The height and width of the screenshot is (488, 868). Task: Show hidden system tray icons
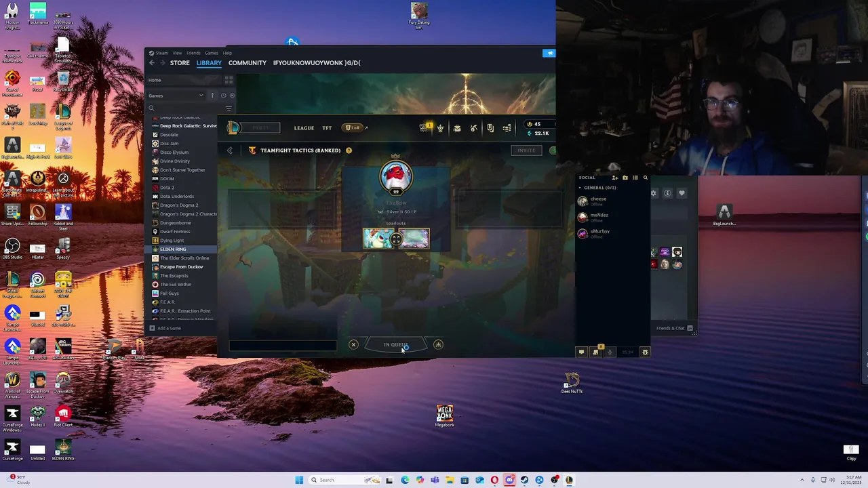pos(802,480)
